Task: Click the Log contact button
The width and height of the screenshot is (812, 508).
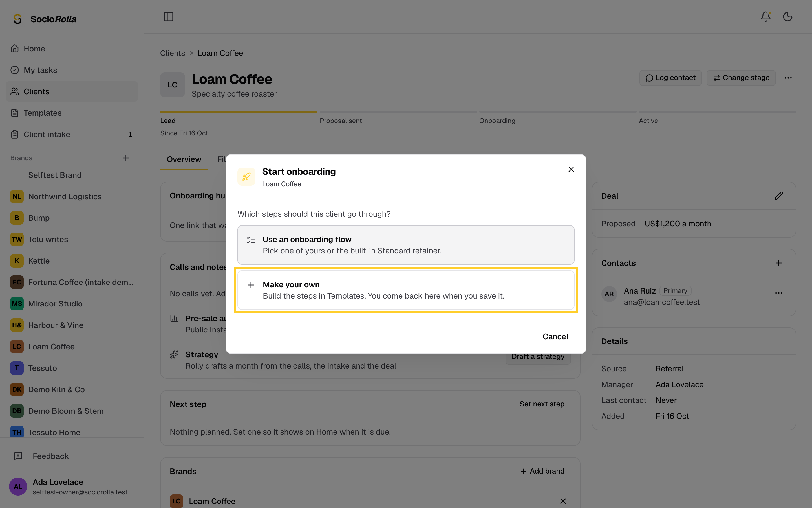Action: click(670, 78)
